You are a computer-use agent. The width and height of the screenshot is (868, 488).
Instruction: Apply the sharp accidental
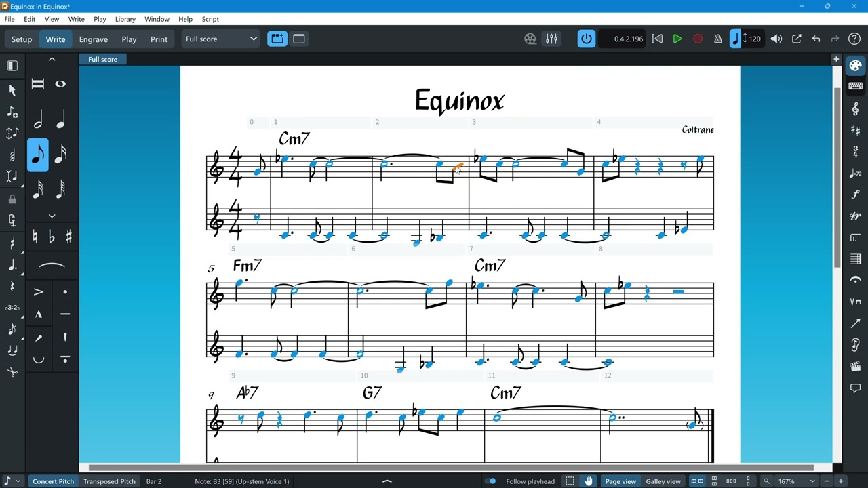point(68,237)
